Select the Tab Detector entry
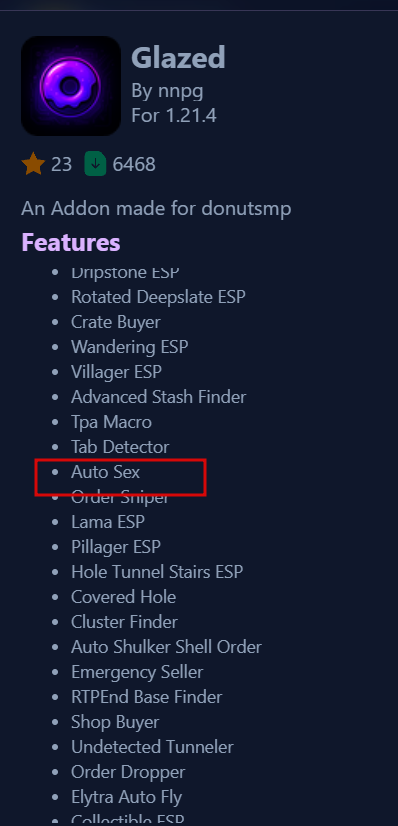This screenshot has width=398, height=826. click(120, 447)
